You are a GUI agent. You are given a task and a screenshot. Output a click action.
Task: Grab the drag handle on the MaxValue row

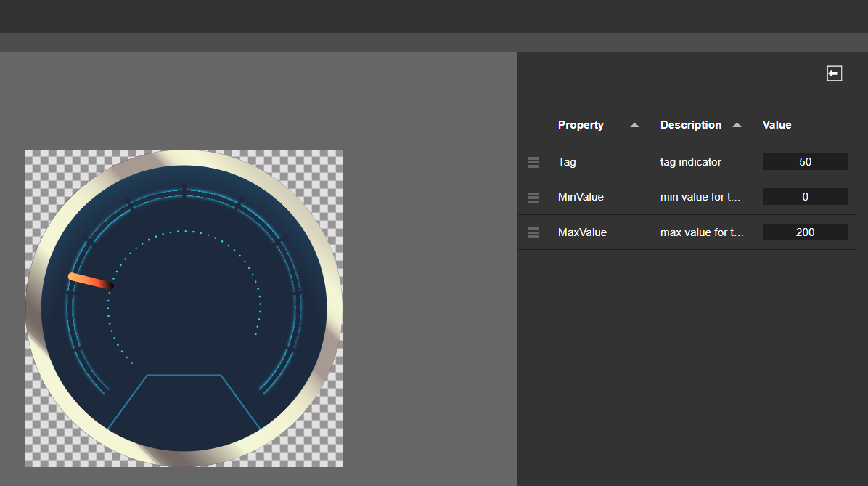(x=533, y=232)
